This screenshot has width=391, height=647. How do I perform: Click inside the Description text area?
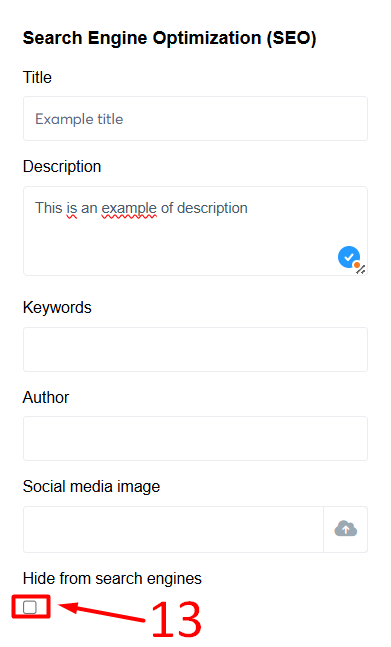[x=195, y=231]
